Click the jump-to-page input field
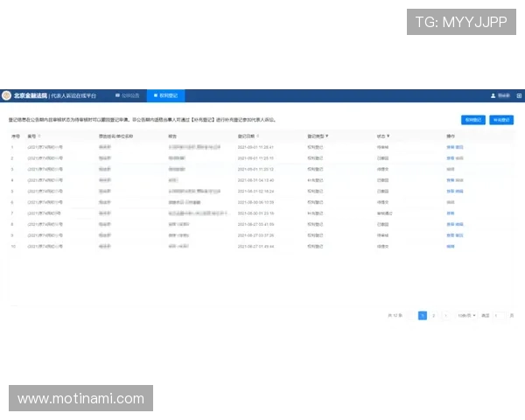The image size is (525, 420). point(498,315)
